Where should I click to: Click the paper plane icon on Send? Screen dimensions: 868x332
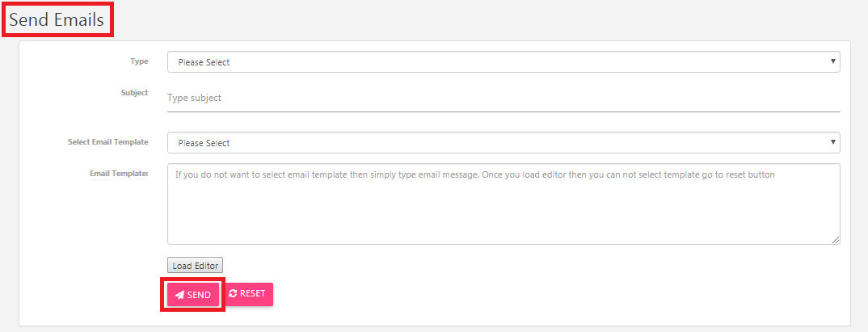179,295
